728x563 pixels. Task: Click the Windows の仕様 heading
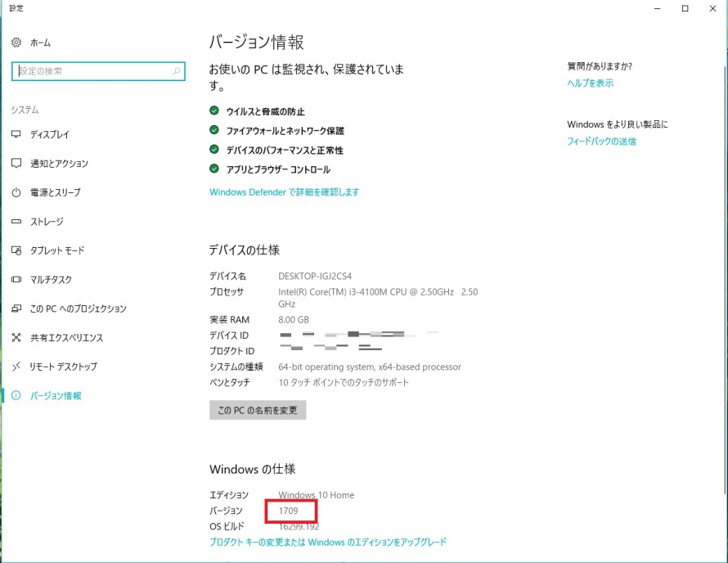point(252,469)
